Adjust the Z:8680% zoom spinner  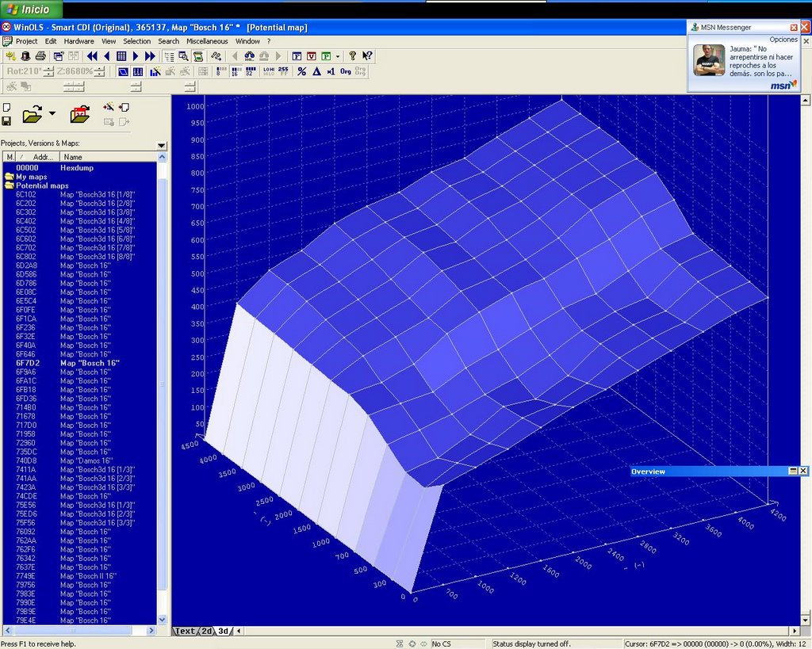(x=100, y=71)
